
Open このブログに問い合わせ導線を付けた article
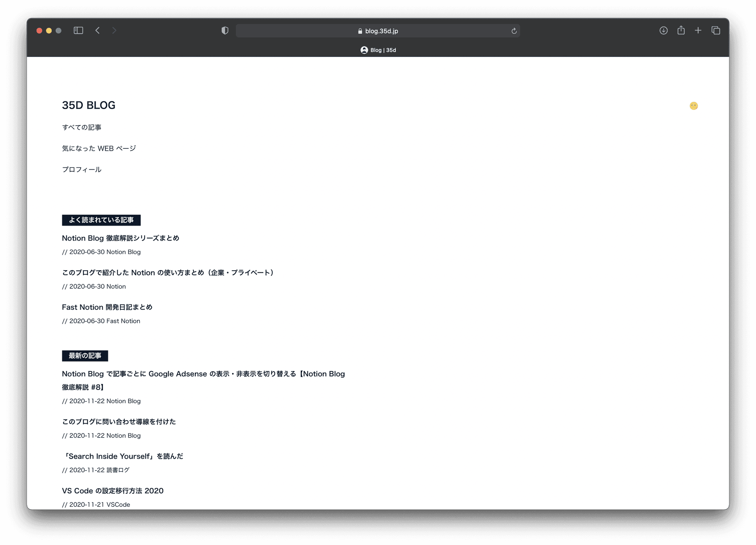tap(119, 422)
